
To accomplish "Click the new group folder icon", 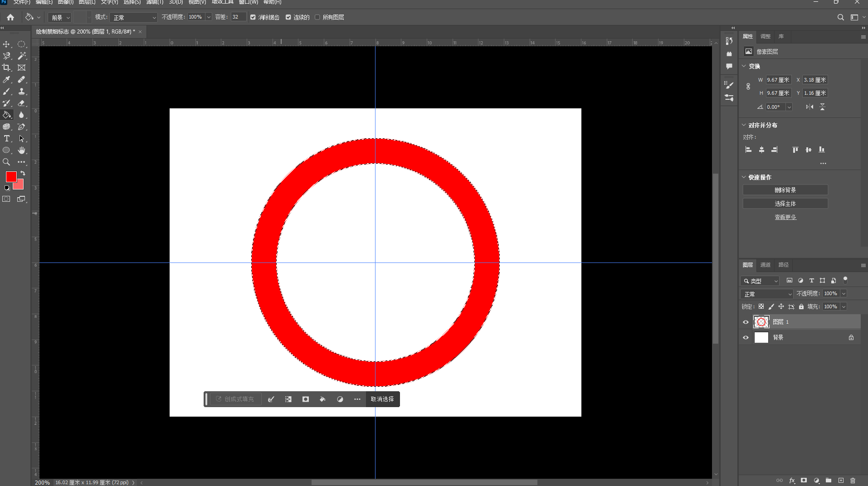I will click(829, 481).
